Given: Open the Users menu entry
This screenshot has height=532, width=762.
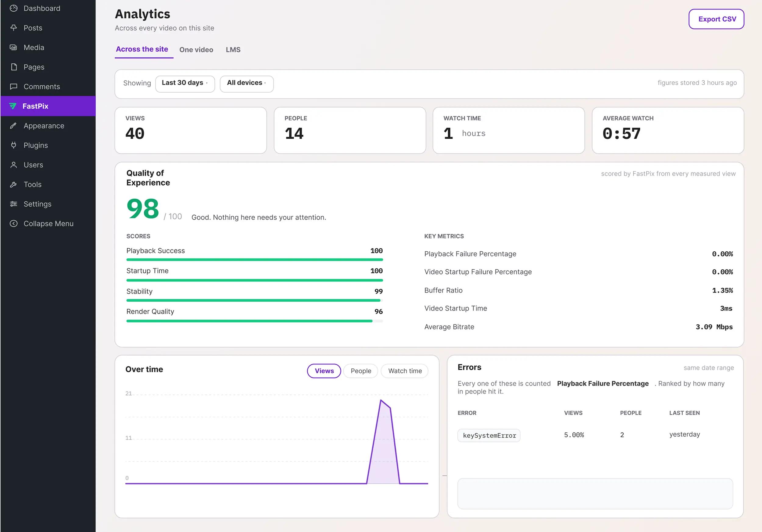Looking at the screenshot, I should [48, 165].
